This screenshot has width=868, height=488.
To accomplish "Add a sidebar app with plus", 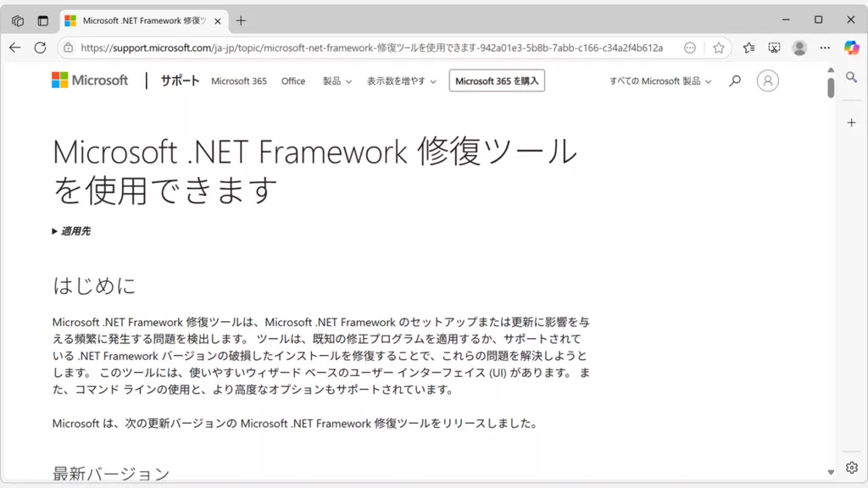I will (x=851, y=122).
